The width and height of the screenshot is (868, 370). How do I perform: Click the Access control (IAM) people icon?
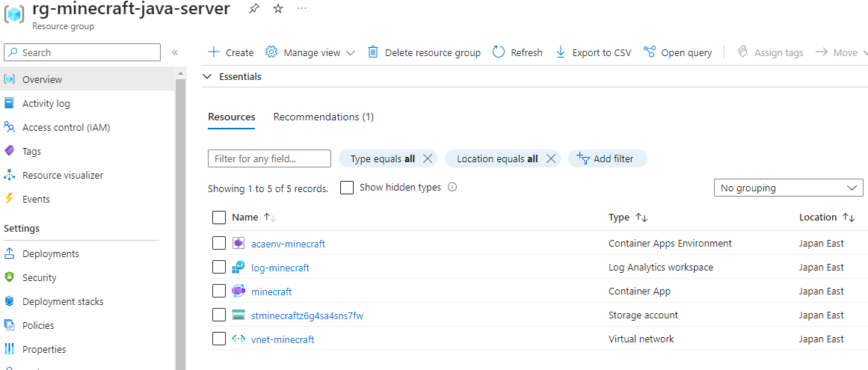coord(10,127)
